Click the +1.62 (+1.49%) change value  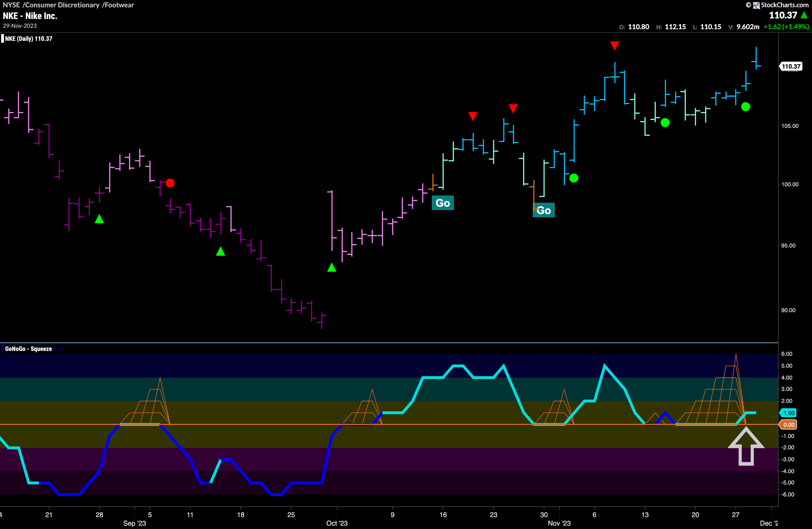[786, 27]
